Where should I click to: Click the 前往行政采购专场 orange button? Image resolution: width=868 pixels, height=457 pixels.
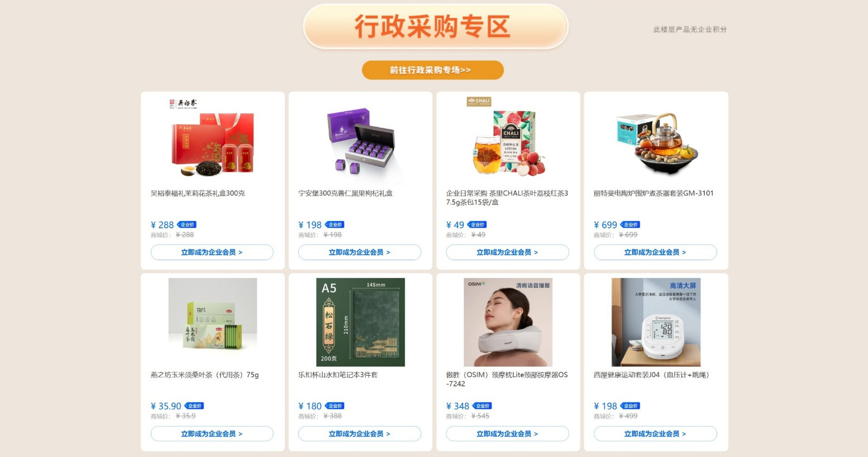432,70
